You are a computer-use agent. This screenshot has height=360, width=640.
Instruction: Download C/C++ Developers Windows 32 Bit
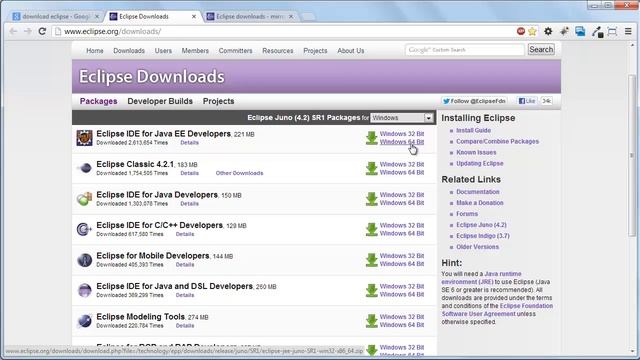click(x=402, y=225)
